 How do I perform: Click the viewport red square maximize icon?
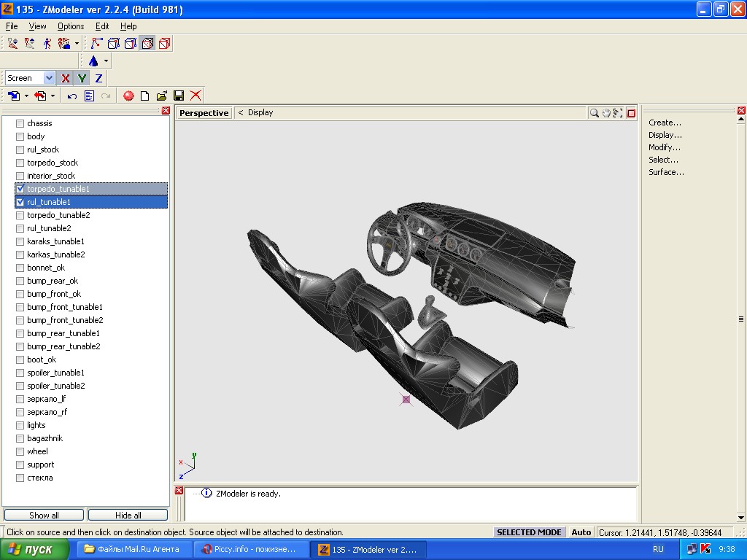click(631, 113)
